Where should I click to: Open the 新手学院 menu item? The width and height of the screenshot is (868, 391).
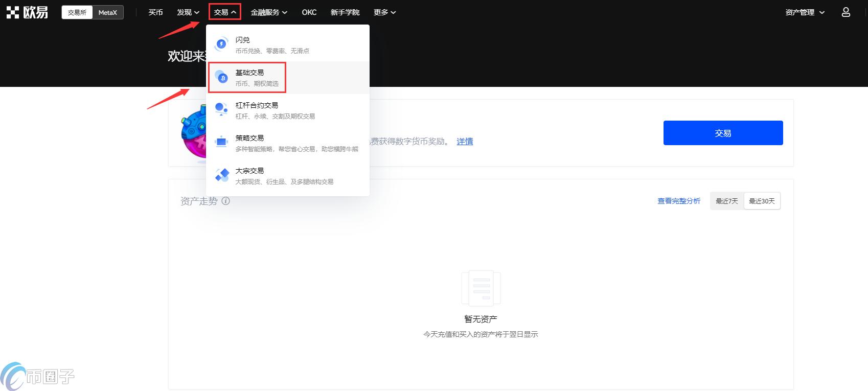[x=345, y=12]
